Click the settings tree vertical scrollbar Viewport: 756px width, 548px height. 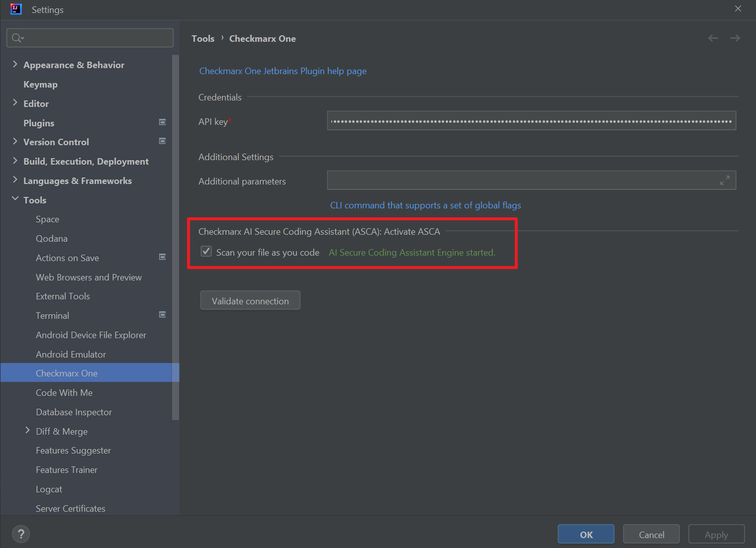click(x=175, y=238)
